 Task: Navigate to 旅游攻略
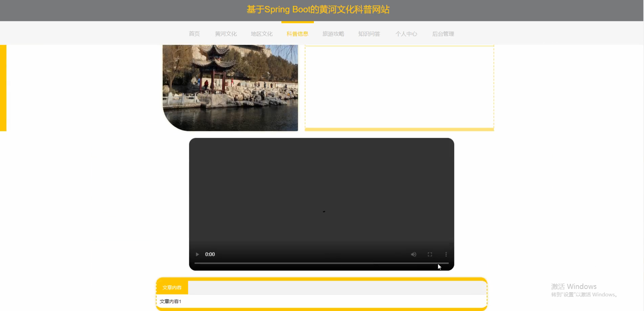coord(333,34)
